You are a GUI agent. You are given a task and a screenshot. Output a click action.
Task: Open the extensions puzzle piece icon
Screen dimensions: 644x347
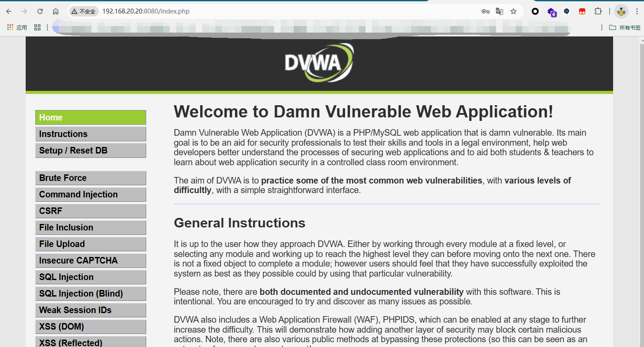point(598,11)
